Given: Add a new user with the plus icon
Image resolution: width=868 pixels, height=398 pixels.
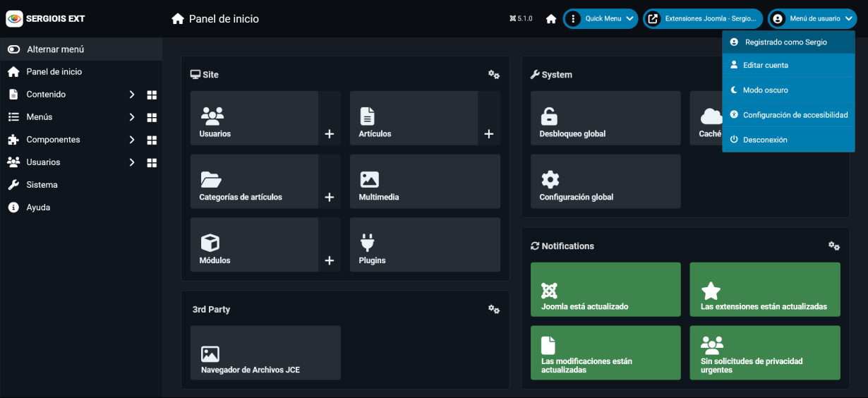Looking at the screenshot, I should [x=330, y=134].
